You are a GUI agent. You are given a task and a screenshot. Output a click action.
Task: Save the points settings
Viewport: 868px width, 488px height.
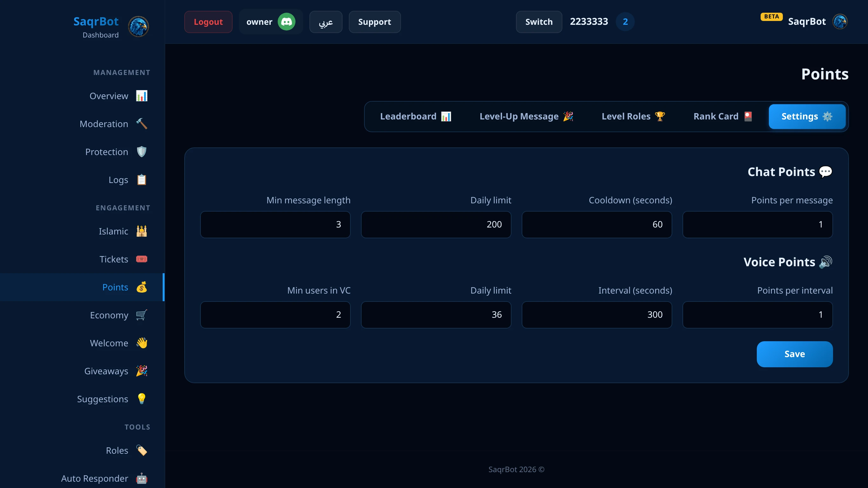pos(795,354)
